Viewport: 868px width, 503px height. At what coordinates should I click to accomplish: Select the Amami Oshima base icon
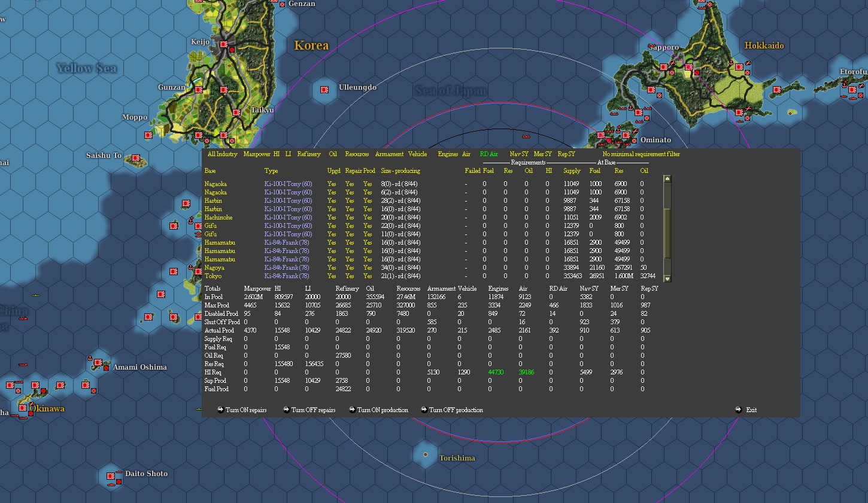pos(98,364)
